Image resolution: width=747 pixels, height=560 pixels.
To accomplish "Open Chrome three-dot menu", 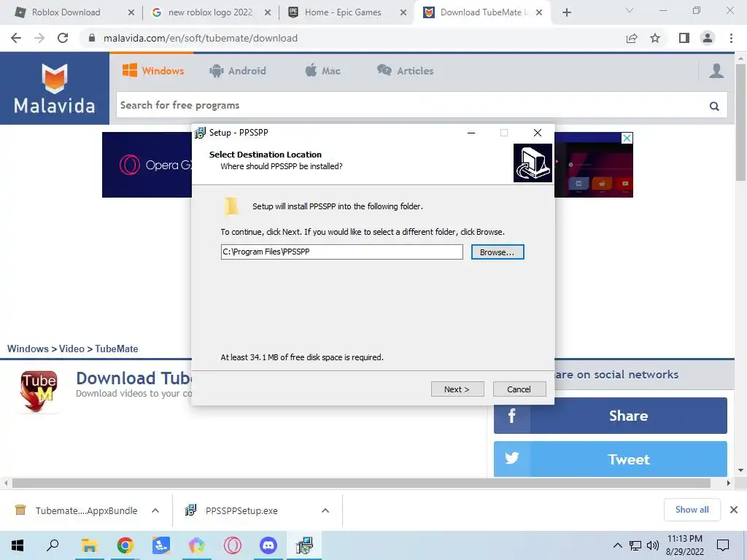I will pos(731,38).
